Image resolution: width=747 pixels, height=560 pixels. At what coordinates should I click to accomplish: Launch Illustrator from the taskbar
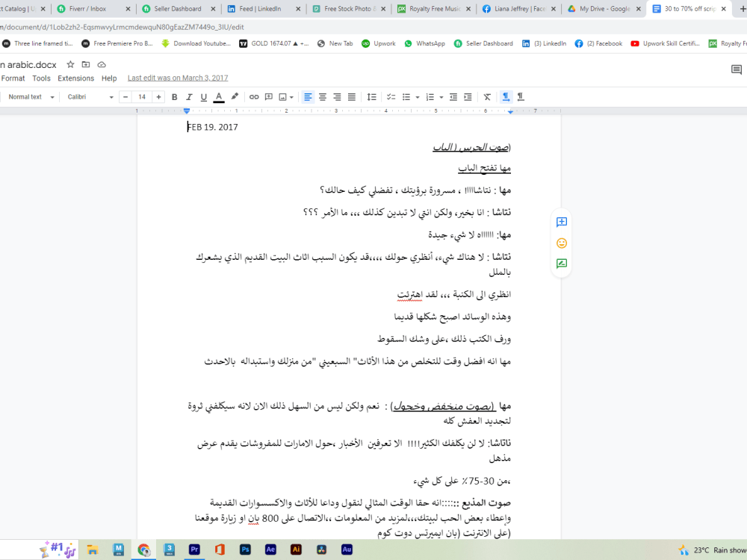click(296, 550)
